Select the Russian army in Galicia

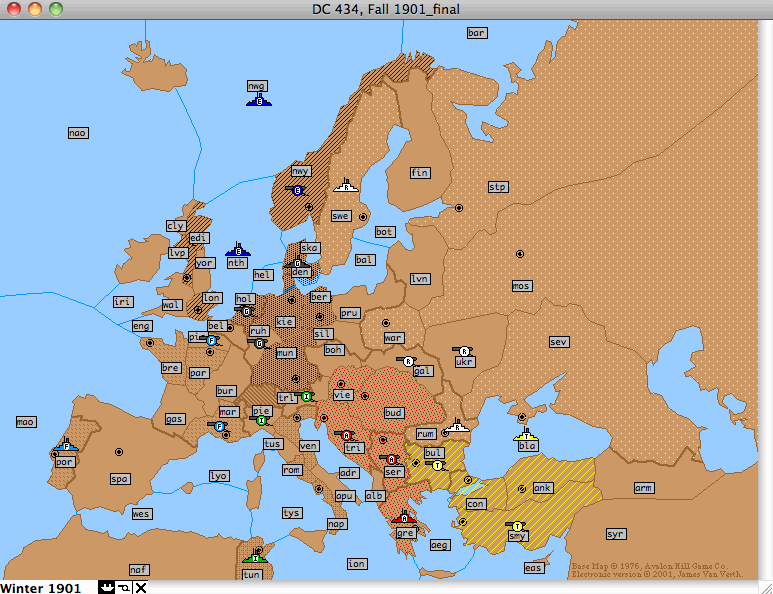(407, 361)
